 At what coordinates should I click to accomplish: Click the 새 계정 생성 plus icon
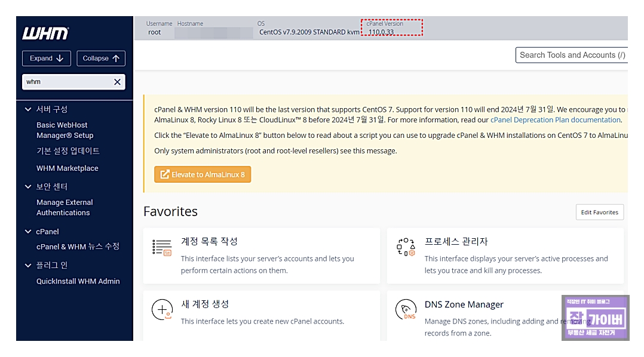pos(162,310)
